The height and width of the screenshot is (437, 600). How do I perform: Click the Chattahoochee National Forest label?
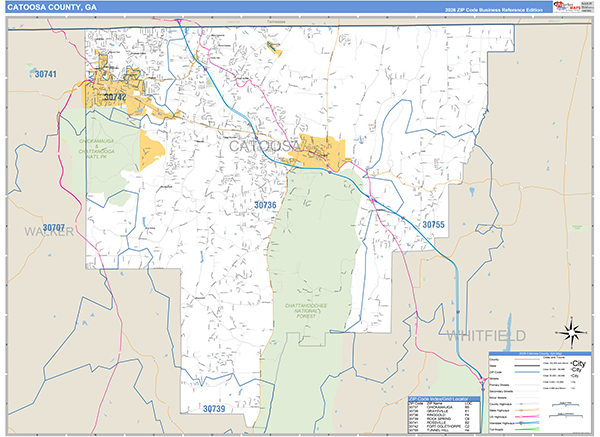pyautogui.click(x=306, y=311)
